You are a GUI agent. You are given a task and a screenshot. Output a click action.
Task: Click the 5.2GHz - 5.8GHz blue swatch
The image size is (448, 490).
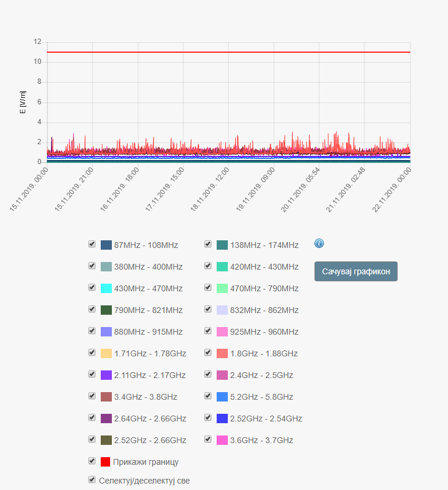click(222, 397)
